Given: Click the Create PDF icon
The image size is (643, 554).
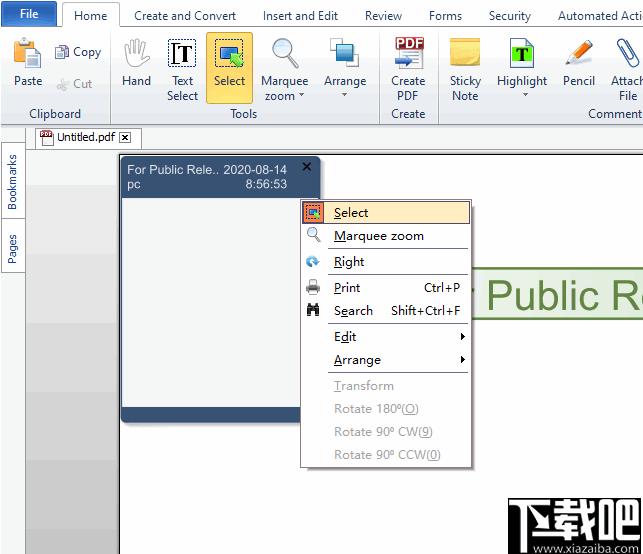Looking at the screenshot, I should [x=408, y=52].
